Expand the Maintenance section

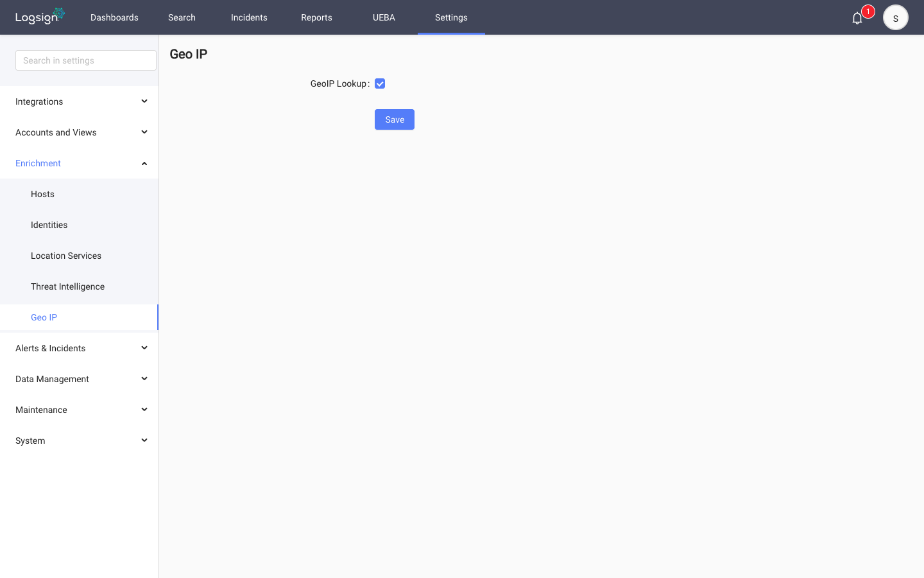tap(80, 410)
